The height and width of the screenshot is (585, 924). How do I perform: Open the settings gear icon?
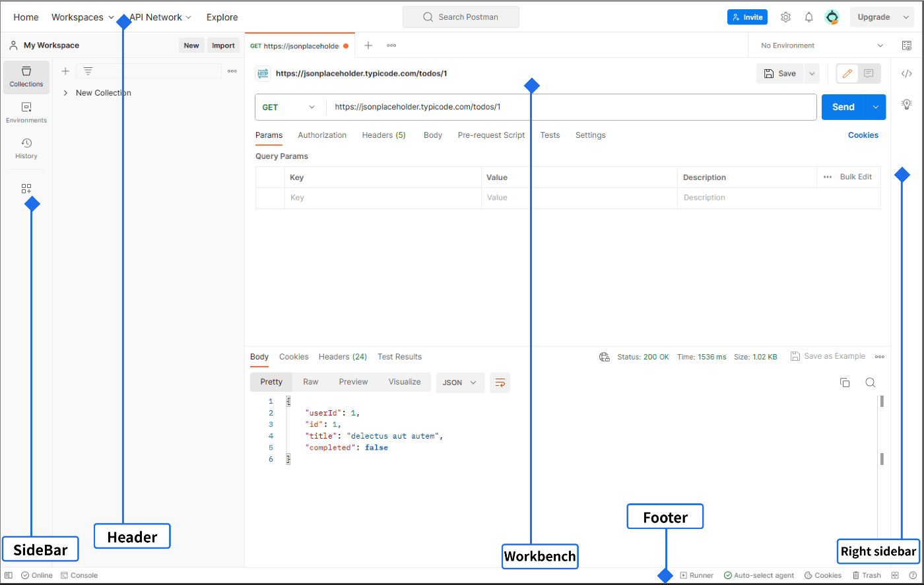pos(785,17)
